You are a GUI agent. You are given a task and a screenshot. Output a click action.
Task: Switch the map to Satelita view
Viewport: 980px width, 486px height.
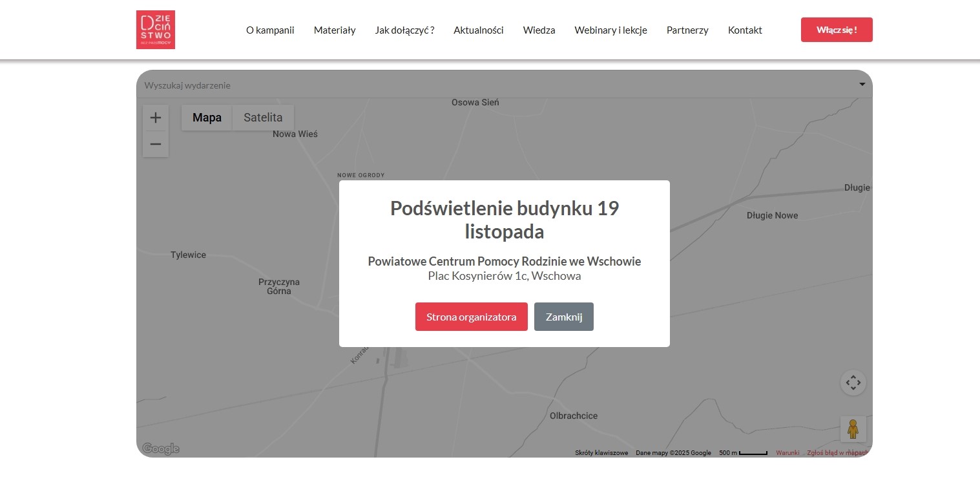click(263, 118)
